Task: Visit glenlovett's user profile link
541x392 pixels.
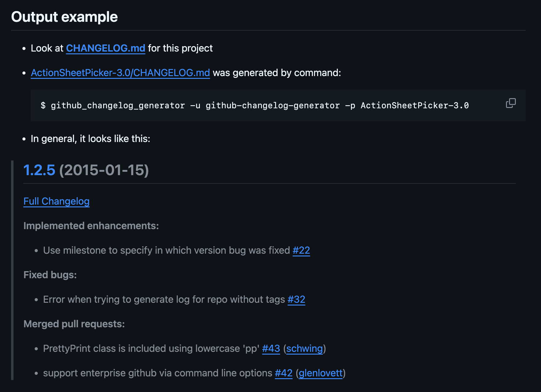Action: click(x=320, y=373)
